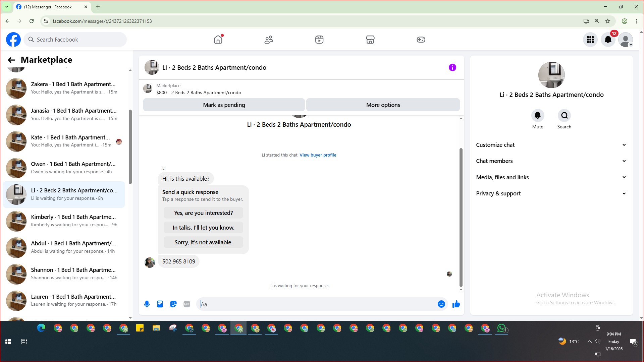Image resolution: width=644 pixels, height=362 pixels.
Task: Search in conversation magnifier button
Action: 564,116
